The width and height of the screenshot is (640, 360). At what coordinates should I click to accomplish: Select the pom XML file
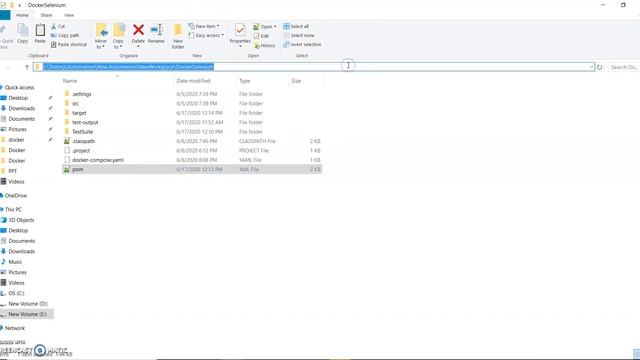tap(192, 169)
